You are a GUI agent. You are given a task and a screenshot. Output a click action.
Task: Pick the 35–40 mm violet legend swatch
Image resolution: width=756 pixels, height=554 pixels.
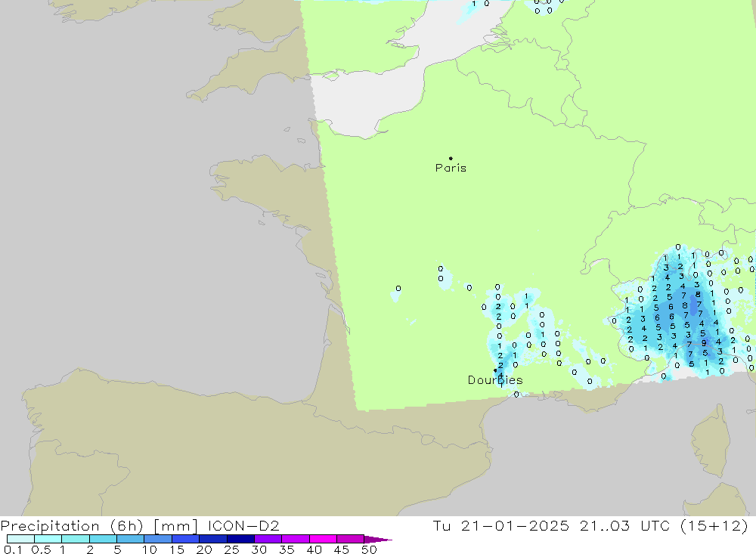click(x=295, y=539)
